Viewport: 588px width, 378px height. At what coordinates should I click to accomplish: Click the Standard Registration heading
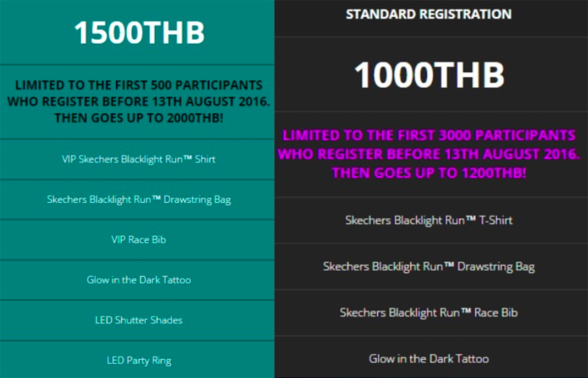[x=428, y=14]
